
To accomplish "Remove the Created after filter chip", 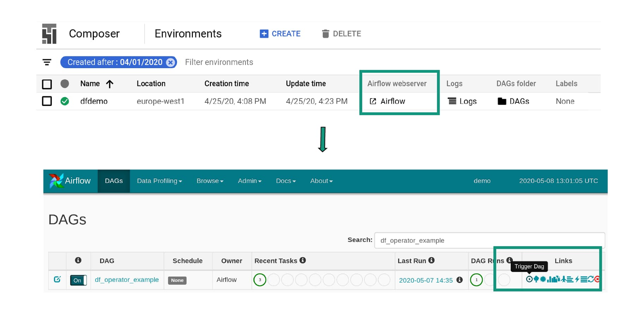I will pyautogui.click(x=171, y=62).
